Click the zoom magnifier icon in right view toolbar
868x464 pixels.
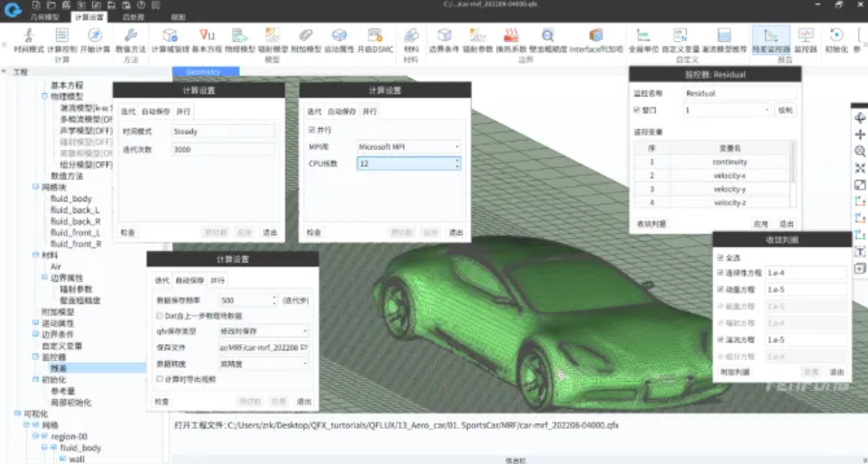click(x=859, y=152)
